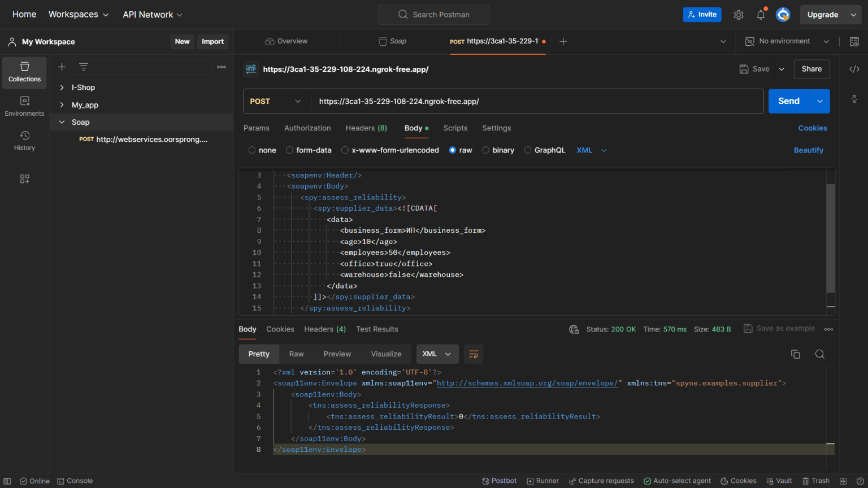Select the form-data body type
Viewport: 868px width, 488px height.
[290, 150]
